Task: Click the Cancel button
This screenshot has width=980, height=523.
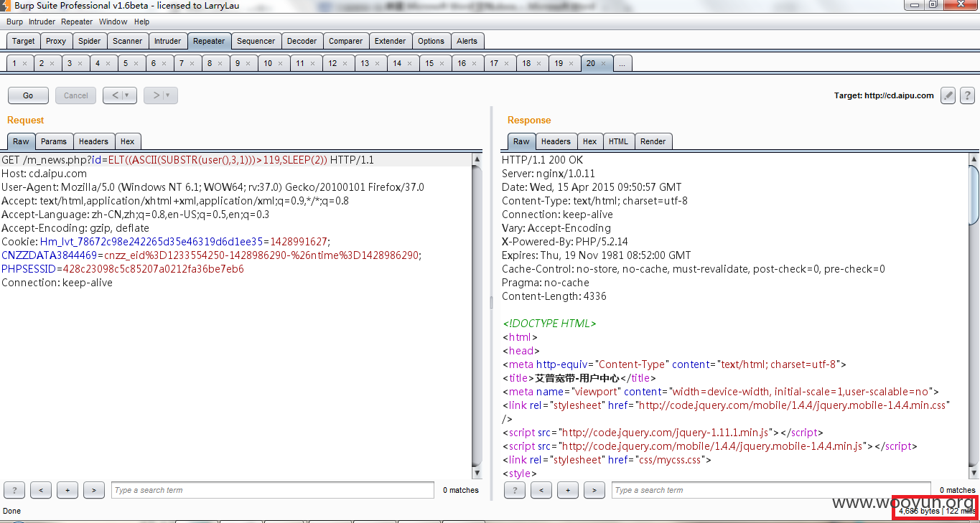Action: 76,95
